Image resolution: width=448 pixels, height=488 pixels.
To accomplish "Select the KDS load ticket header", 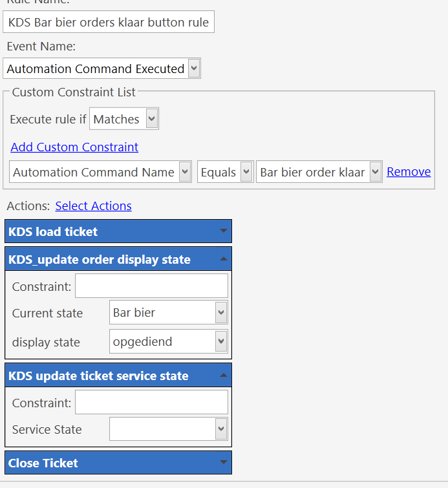I will (118, 231).
